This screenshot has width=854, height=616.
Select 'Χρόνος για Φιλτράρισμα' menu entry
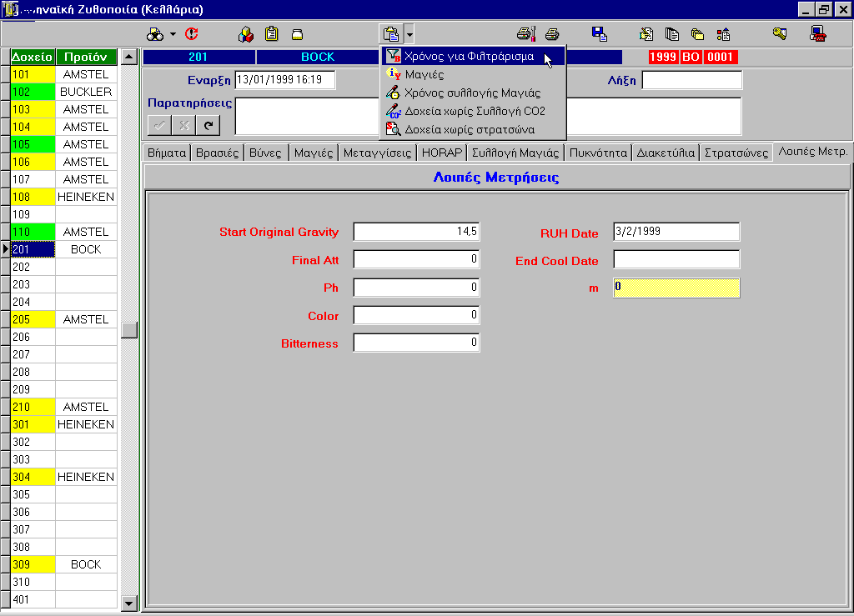(x=469, y=57)
